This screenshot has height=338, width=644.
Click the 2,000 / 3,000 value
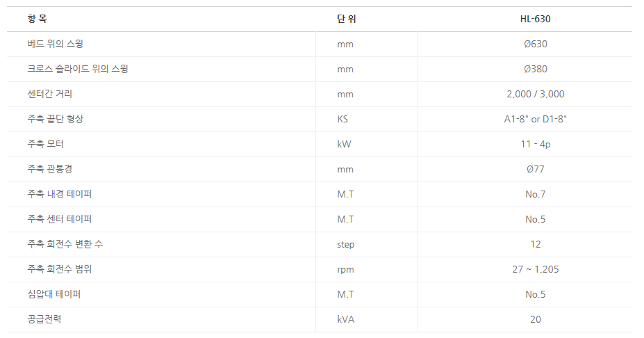535,94
